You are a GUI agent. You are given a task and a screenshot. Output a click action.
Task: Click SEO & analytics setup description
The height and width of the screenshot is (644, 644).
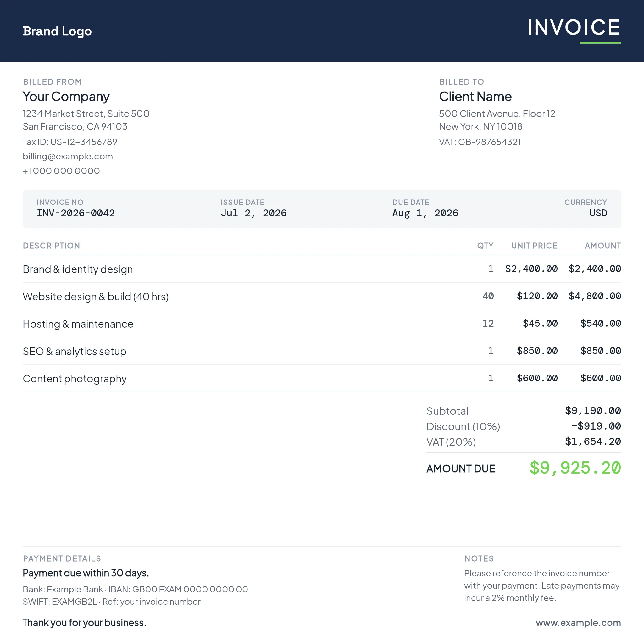(75, 351)
